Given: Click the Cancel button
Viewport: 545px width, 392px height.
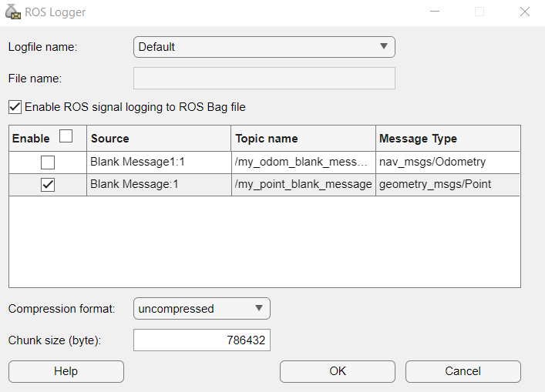Looking at the screenshot, I should click(x=463, y=371).
